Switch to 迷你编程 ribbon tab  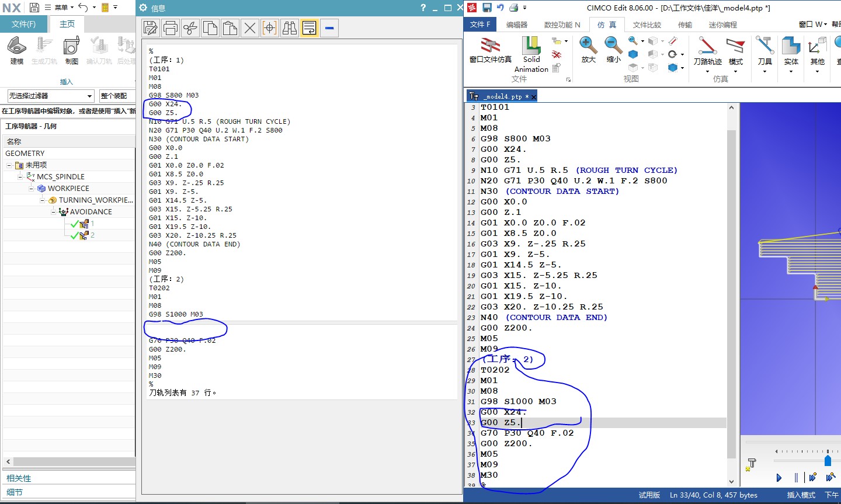pyautogui.click(x=723, y=25)
